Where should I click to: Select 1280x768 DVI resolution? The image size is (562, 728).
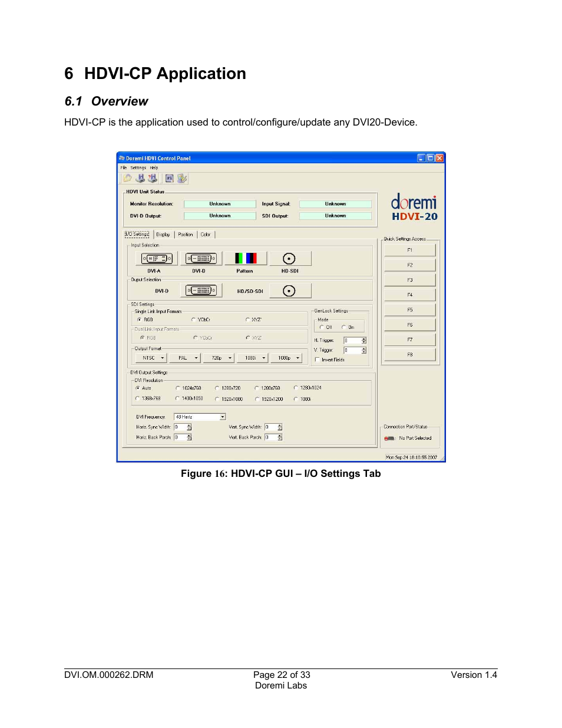(257, 388)
